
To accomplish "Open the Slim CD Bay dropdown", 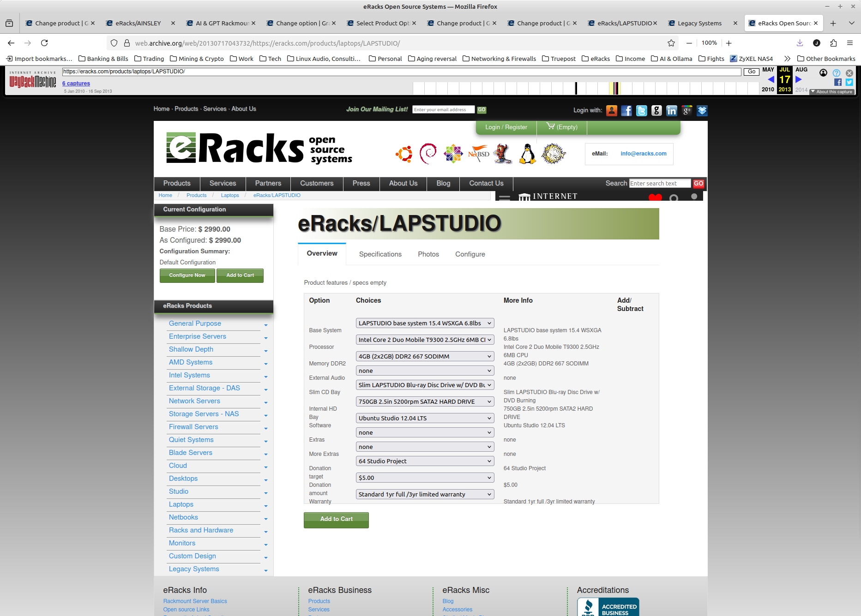I will (x=425, y=385).
